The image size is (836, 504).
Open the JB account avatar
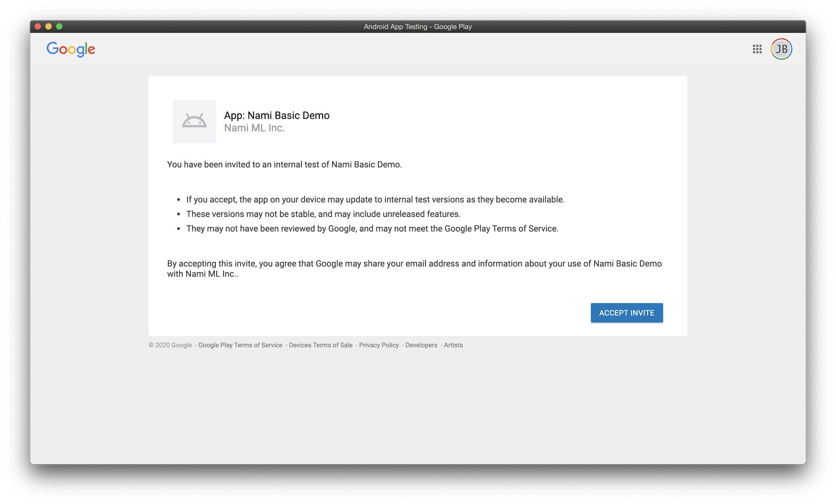[x=781, y=49]
